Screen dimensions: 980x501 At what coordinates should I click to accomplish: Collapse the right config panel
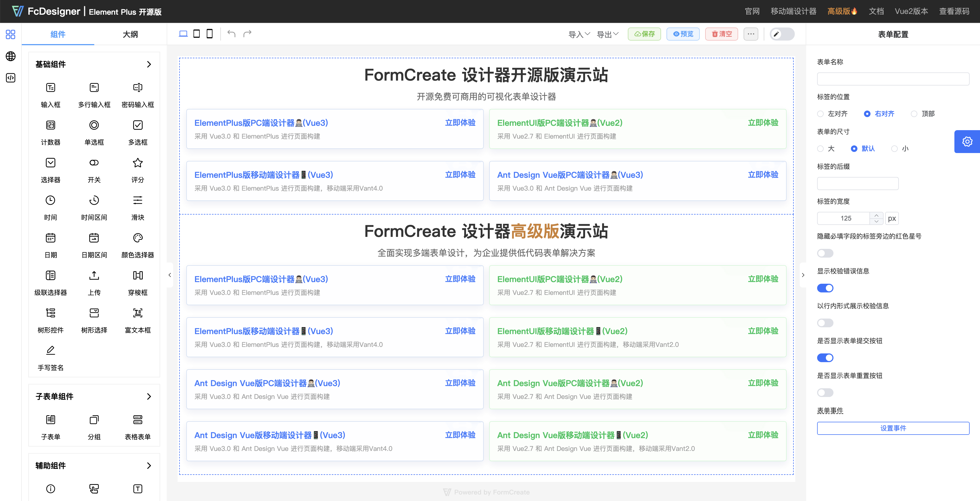tap(803, 275)
